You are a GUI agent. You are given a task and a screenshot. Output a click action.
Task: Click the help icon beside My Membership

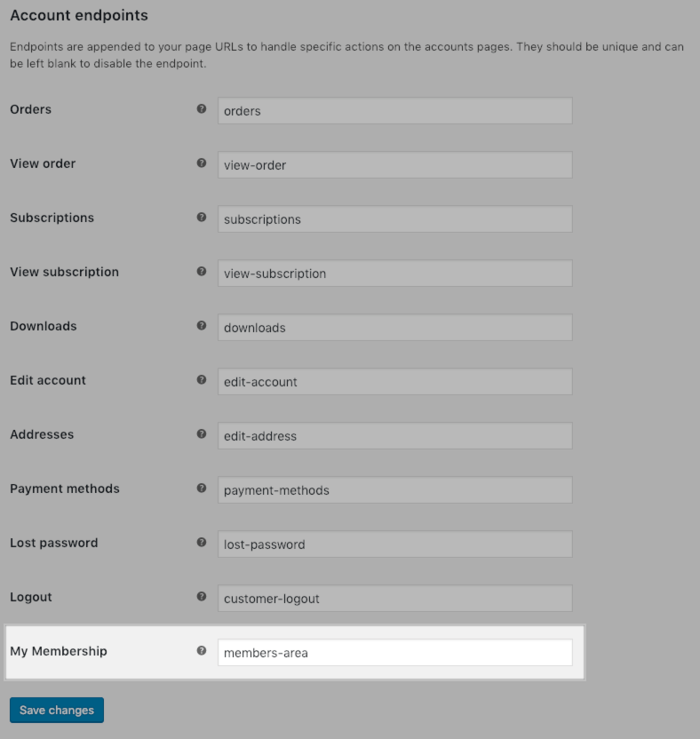pyautogui.click(x=202, y=649)
